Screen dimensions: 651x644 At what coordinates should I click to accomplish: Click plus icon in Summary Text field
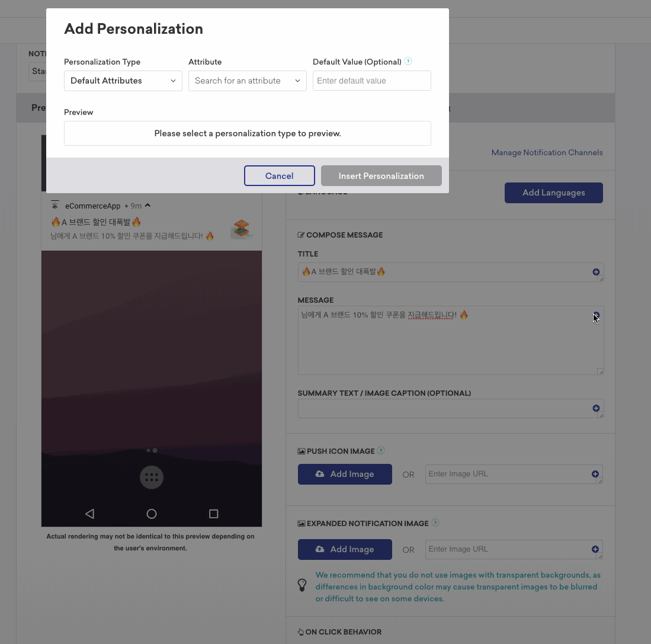tap(596, 408)
